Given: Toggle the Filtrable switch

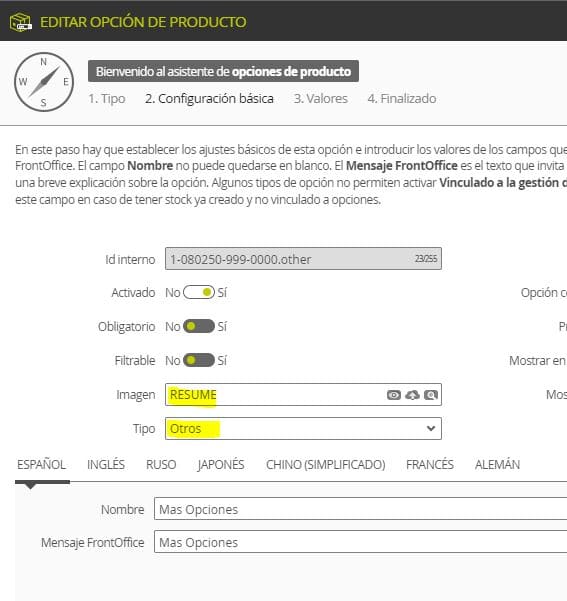Looking at the screenshot, I should click(x=199, y=360).
